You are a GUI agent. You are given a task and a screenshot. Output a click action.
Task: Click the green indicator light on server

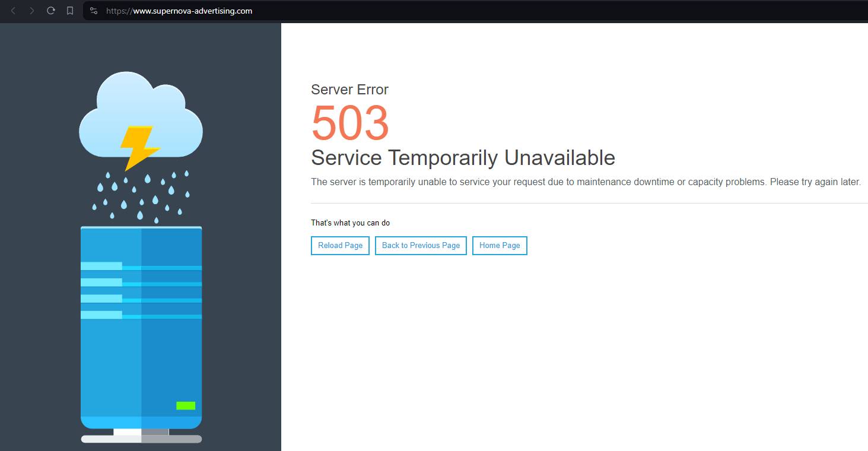186,406
